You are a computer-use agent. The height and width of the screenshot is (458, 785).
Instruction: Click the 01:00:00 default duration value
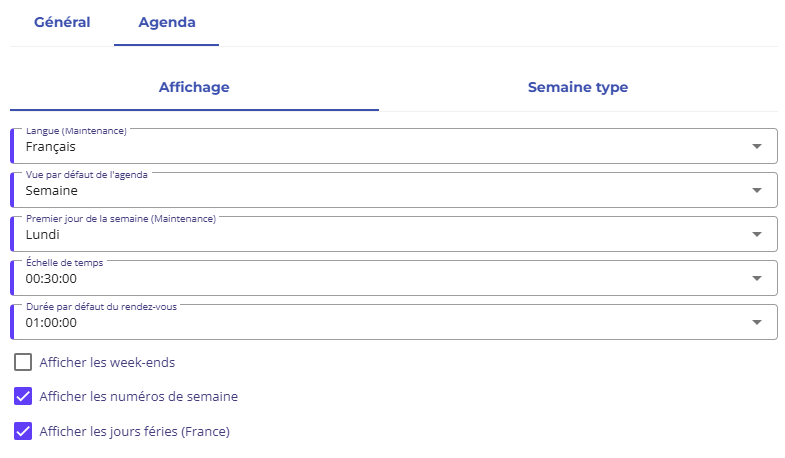point(51,323)
